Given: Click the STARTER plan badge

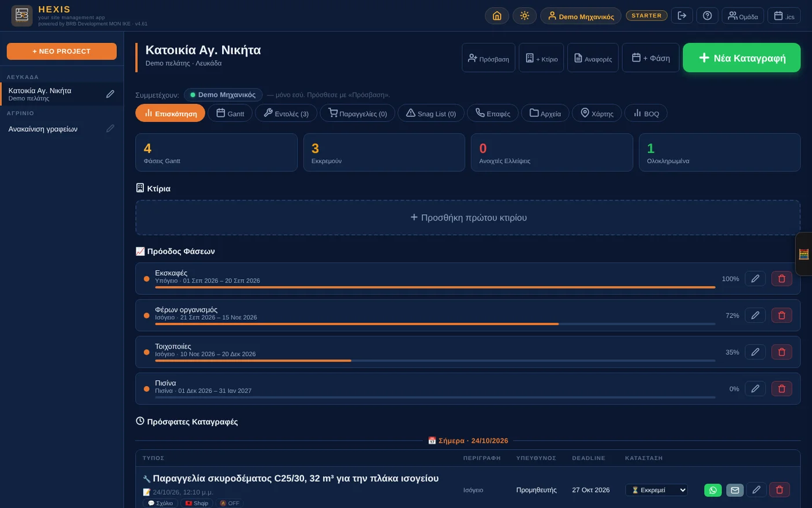Looking at the screenshot, I should click(646, 16).
